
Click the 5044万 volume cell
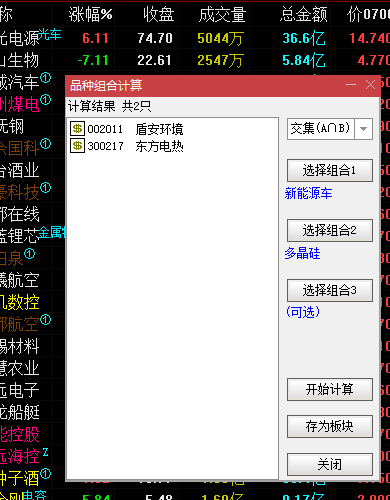[x=220, y=39]
